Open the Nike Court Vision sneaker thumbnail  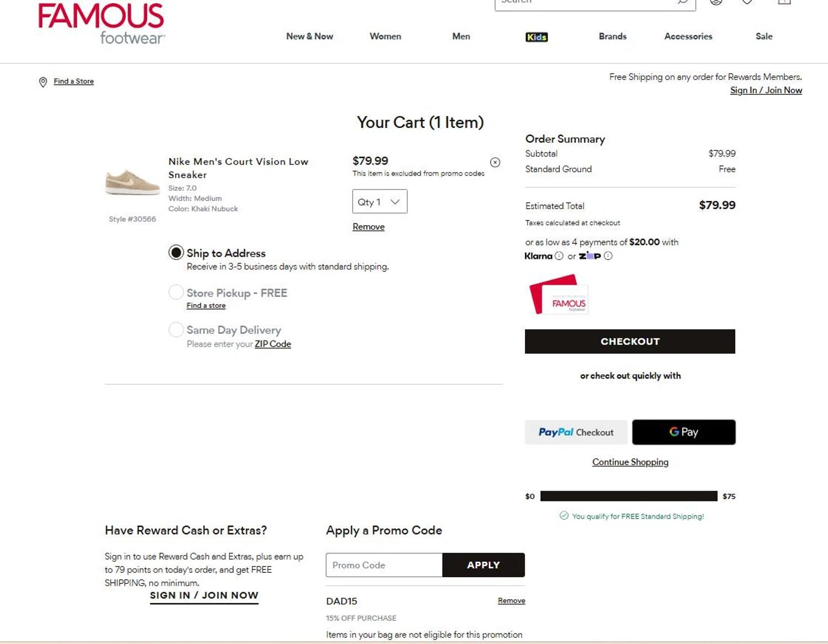point(132,183)
